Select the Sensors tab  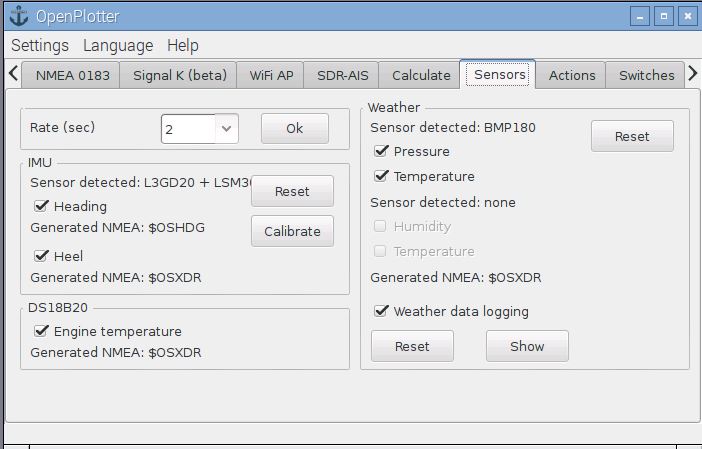point(499,74)
